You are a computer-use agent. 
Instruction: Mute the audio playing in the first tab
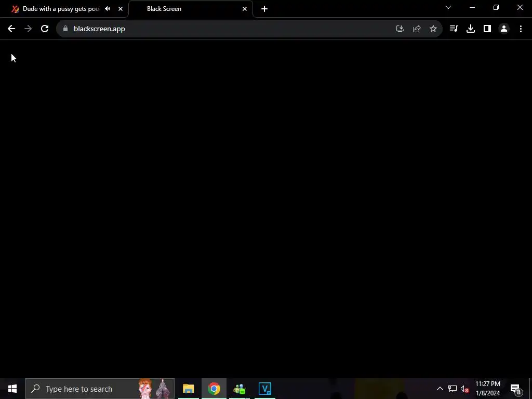click(x=108, y=9)
